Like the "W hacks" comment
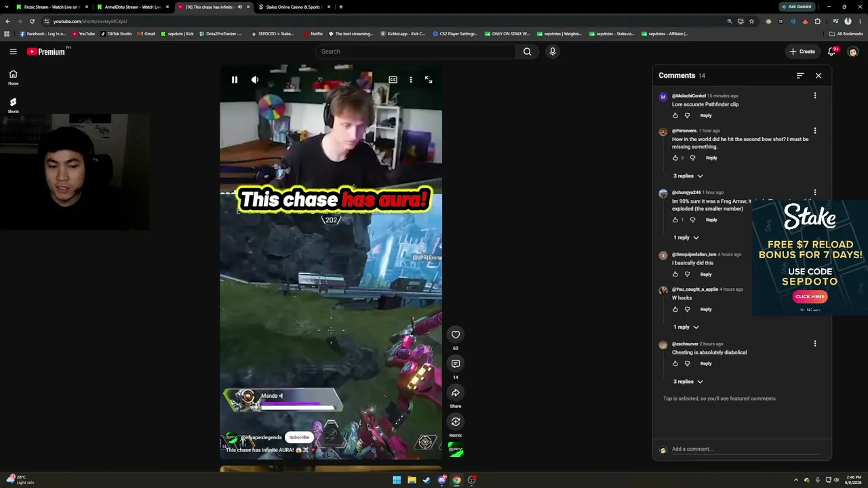The height and width of the screenshot is (488, 868). [x=675, y=310]
